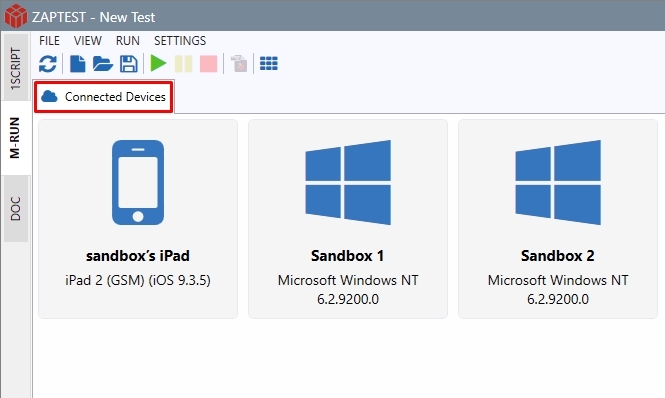The width and height of the screenshot is (665, 398).
Task: Switch to the DOC side tab
Action: 16,208
